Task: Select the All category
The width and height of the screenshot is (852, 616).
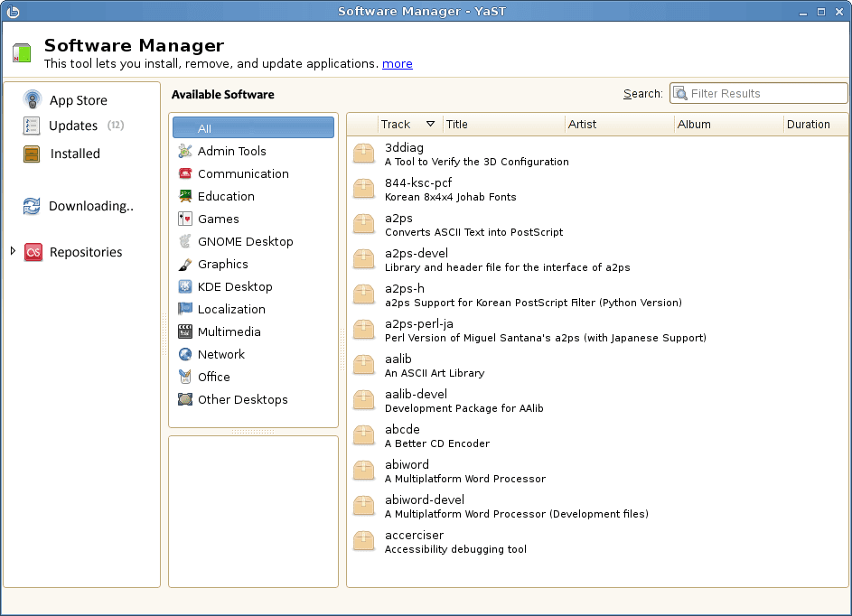Action: click(x=253, y=128)
